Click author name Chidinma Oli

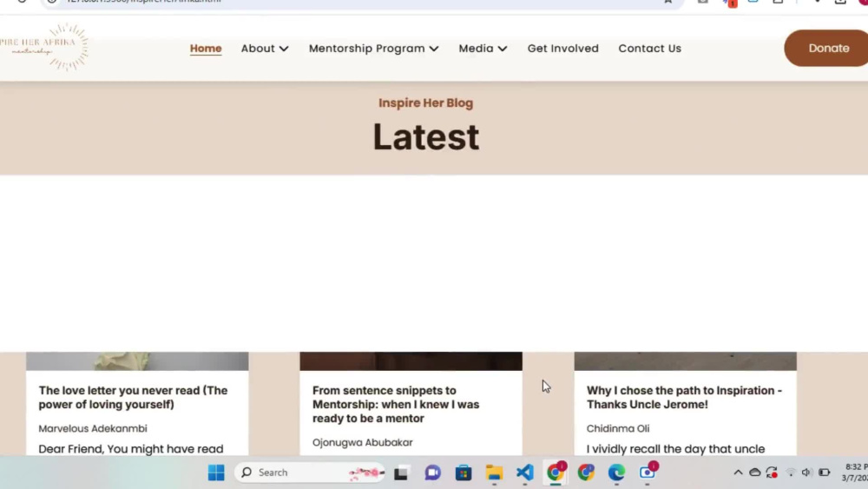(x=618, y=429)
